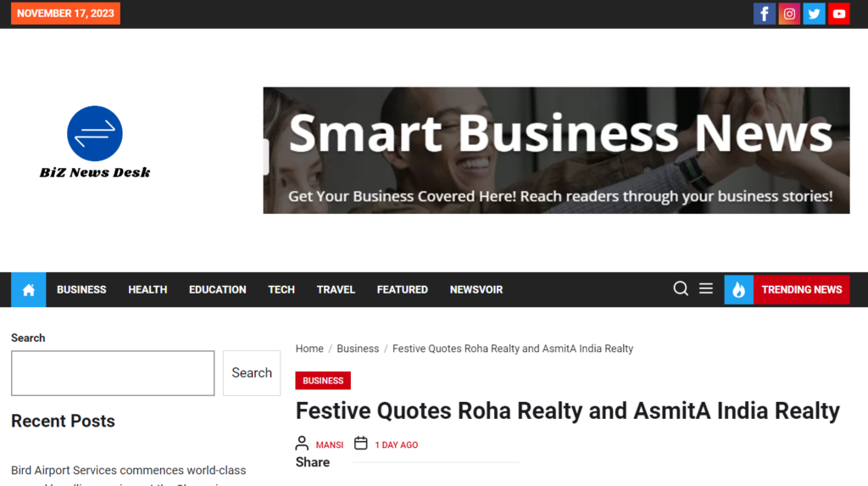Open the Instagram social icon
Screen dimensions: 868x486
(x=789, y=14)
